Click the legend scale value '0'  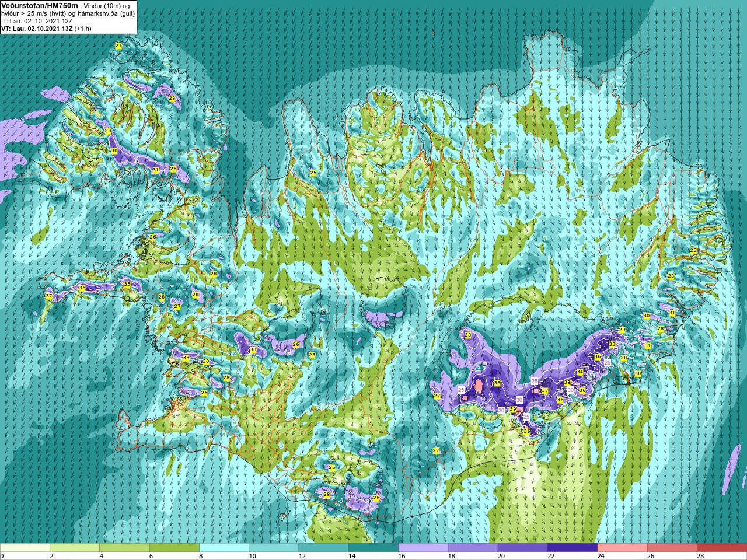coord(2,556)
